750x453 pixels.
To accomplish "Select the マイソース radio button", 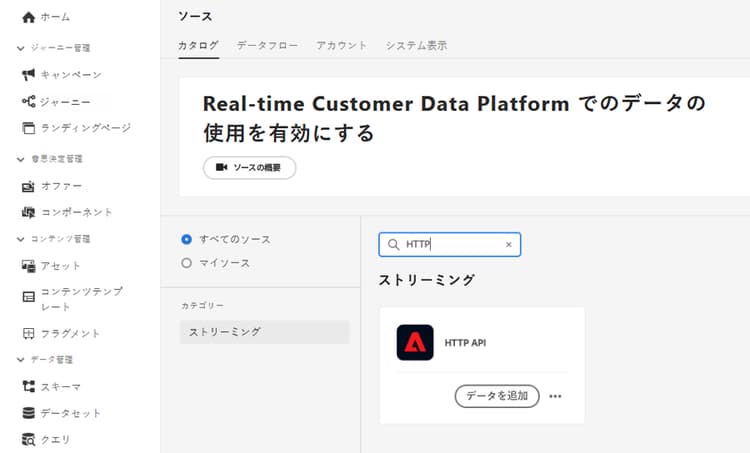I will (187, 263).
